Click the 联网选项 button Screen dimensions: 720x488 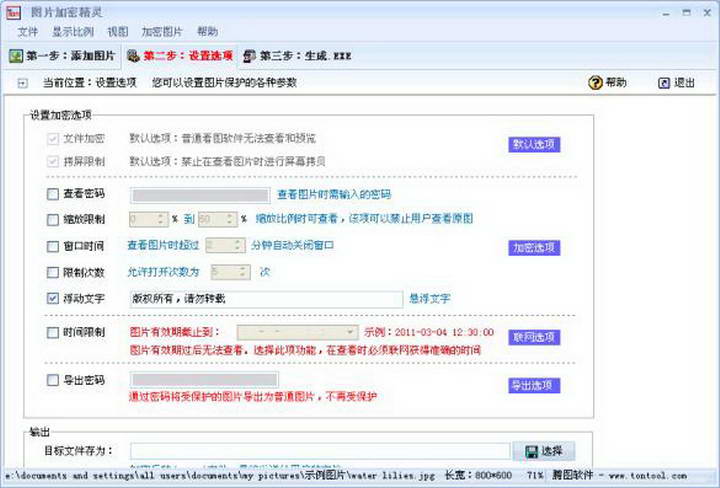click(x=534, y=337)
